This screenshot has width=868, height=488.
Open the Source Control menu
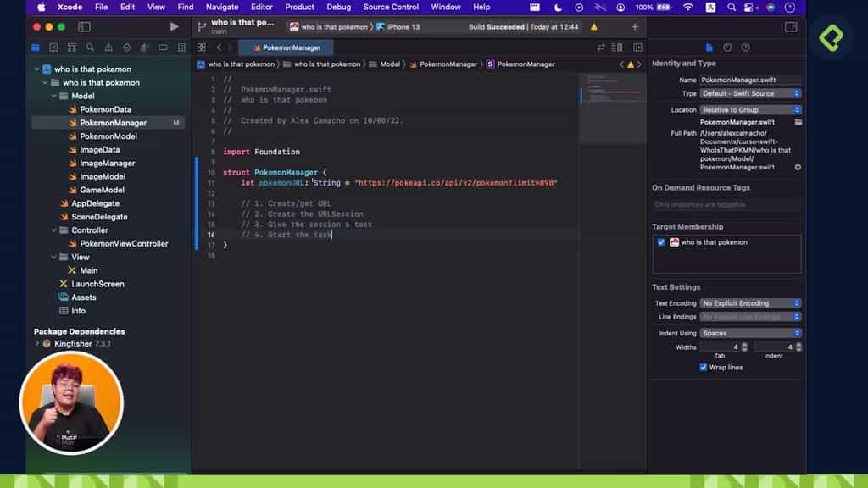tap(390, 7)
